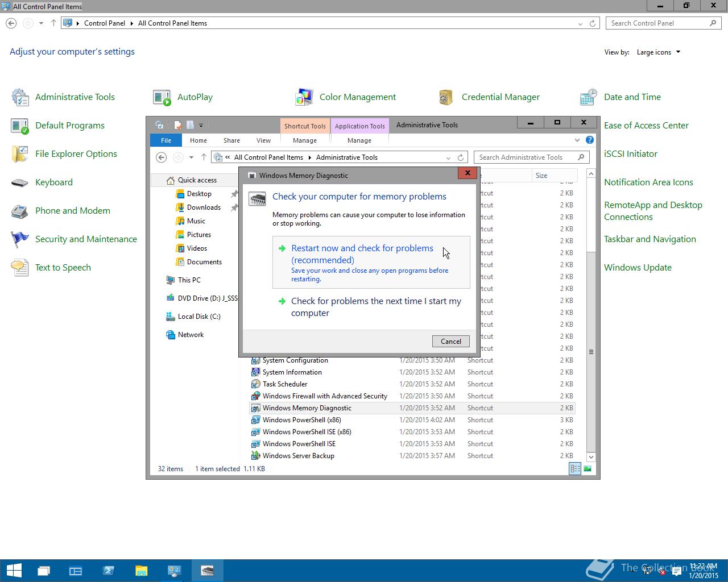Image resolution: width=728 pixels, height=582 pixels.
Task: Choose Restart now and check for problems
Action: 371,263
